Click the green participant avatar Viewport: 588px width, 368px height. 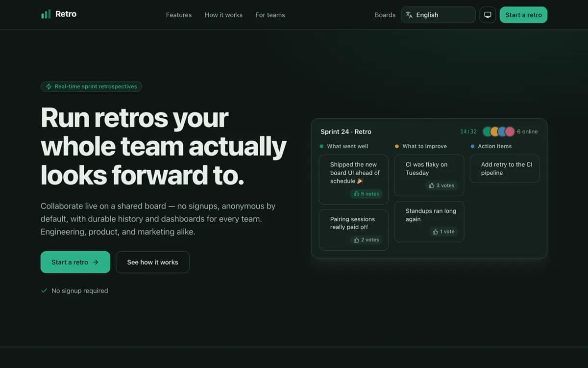tap(487, 131)
